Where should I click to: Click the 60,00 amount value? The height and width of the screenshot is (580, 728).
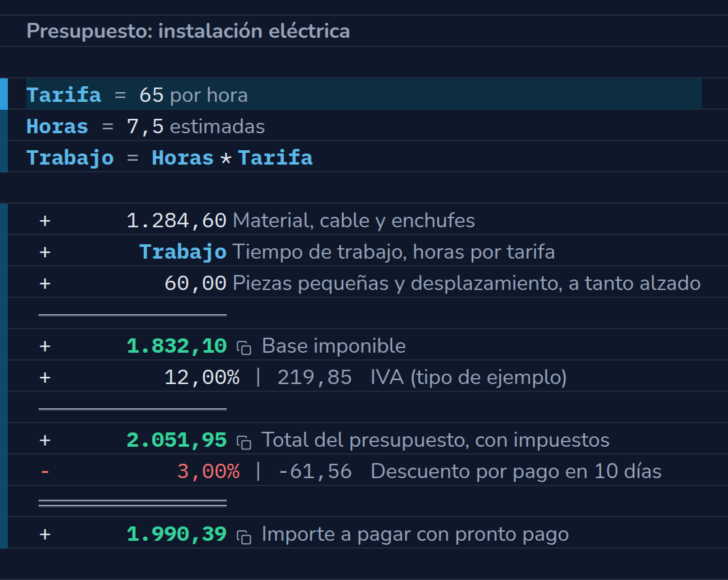tap(195, 283)
